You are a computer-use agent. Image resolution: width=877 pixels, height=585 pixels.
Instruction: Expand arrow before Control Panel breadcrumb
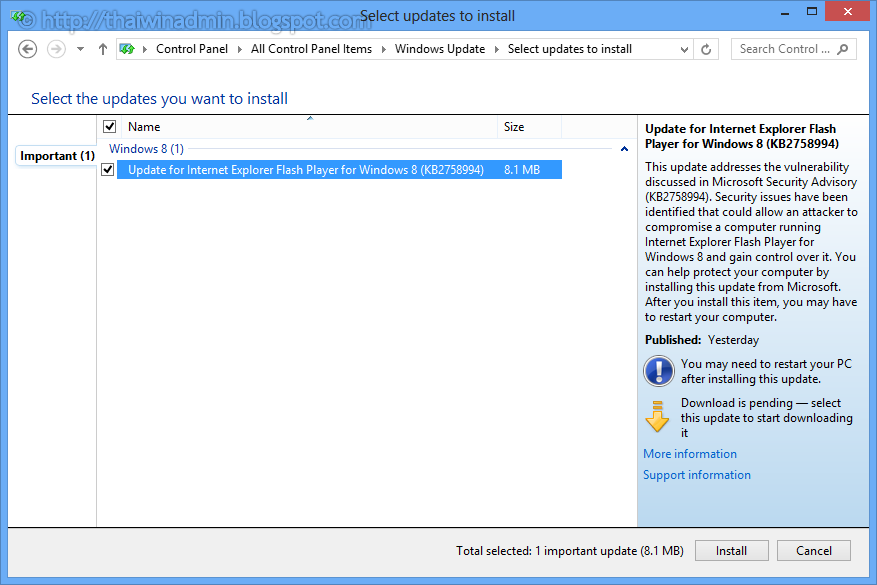[x=145, y=49]
